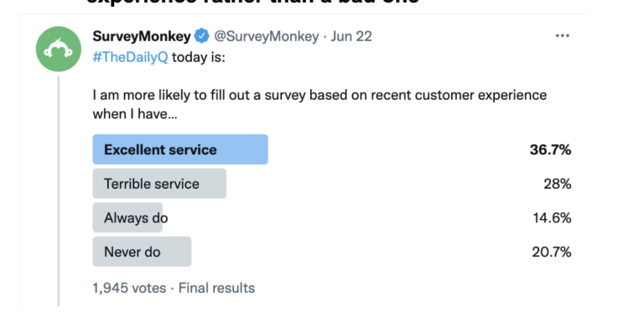This screenshot has width=644, height=319.
Task: Click the 20.7% result percentage
Action: tap(552, 252)
